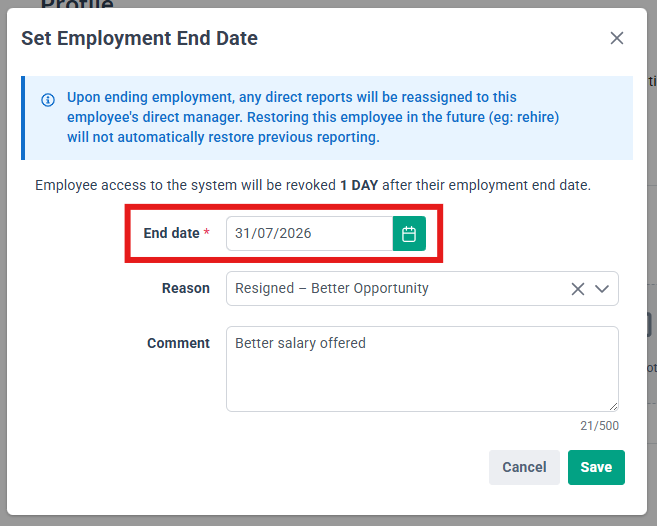Click the direct reports reassignment notice text
Viewport: 657px width, 526px height.
coord(313,117)
